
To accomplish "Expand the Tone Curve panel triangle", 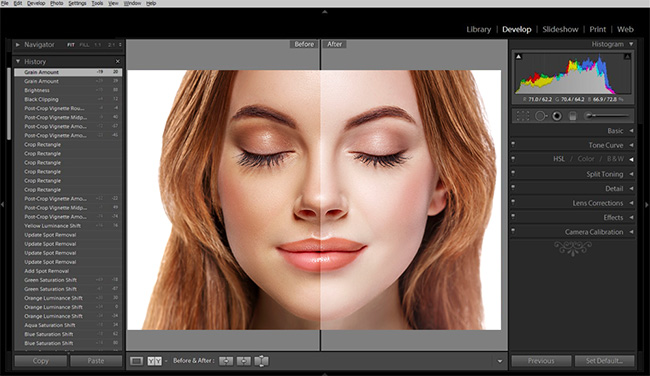I will tap(631, 145).
